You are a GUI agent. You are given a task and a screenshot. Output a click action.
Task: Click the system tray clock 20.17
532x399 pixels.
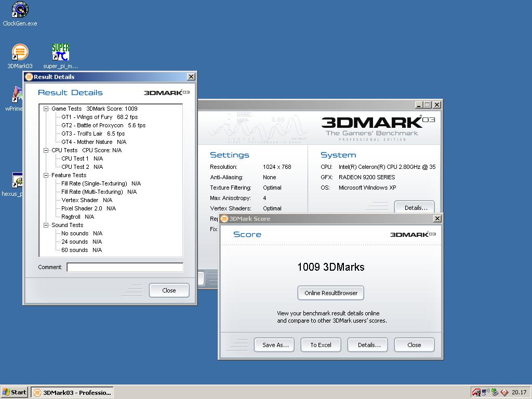[519, 392]
